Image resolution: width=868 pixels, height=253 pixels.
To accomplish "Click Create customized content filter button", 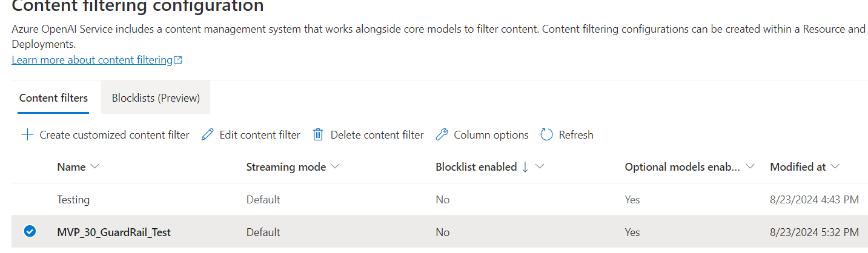I will [x=105, y=135].
